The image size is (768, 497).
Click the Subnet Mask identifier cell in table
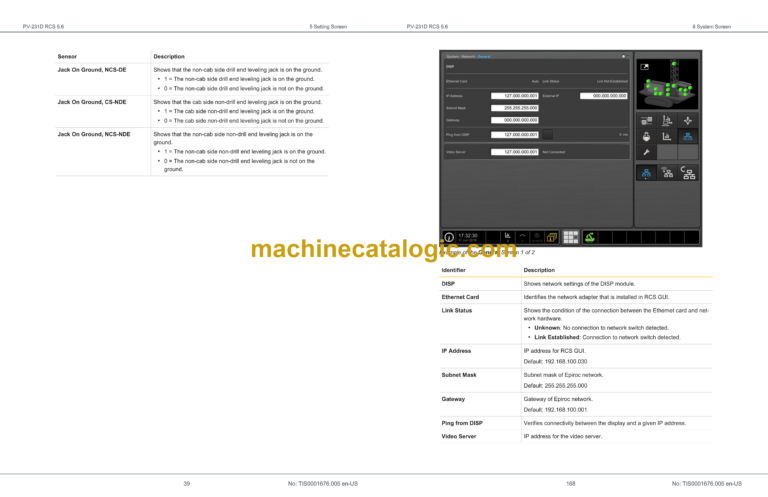(x=459, y=375)
